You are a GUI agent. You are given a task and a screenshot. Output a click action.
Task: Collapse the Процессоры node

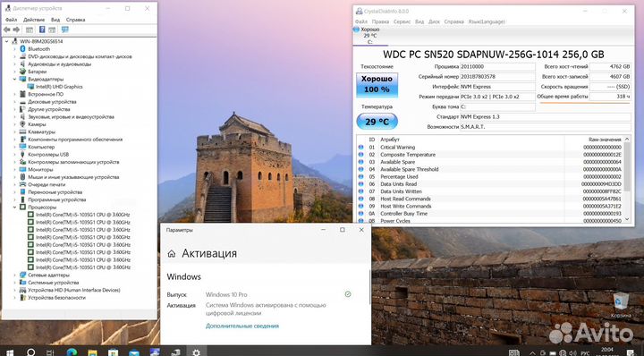pyautogui.click(x=15, y=207)
